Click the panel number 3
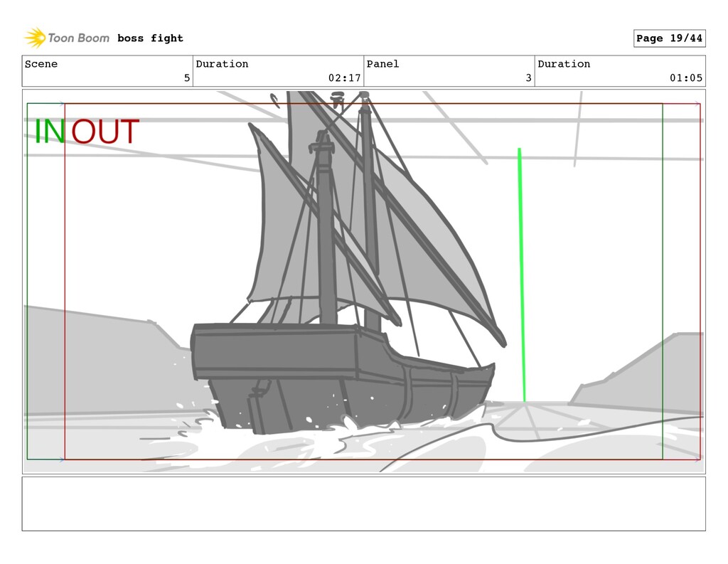Screen dimensions: 728x564 (x=528, y=78)
